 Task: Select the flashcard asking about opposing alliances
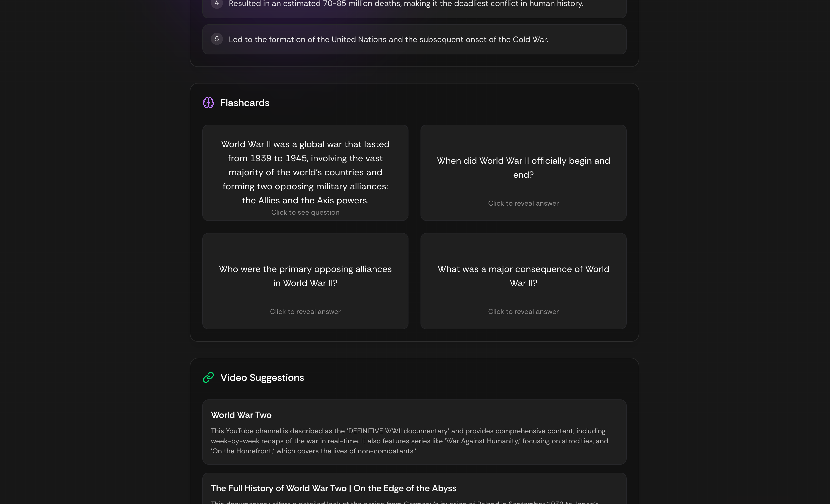pyautogui.click(x=305, y=281)
